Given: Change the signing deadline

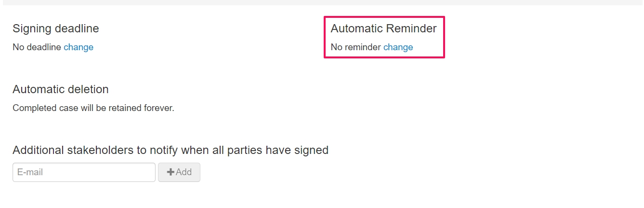Looking at the screenshot, I should pyautogui.click(x=79, y=47).
